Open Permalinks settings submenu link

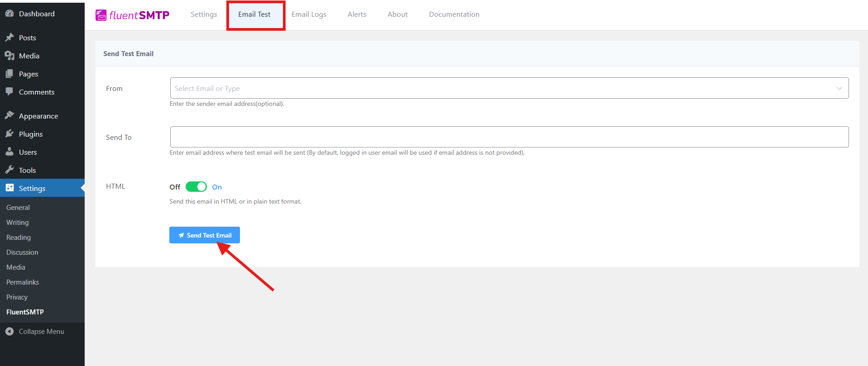click(23, 282)
